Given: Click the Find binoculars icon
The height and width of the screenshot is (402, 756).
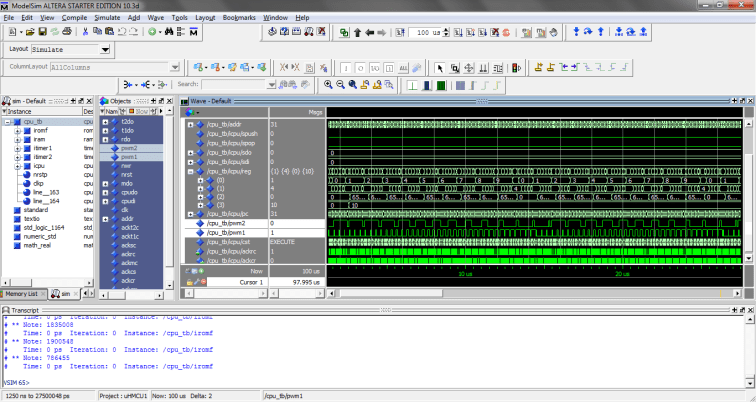Looking at the screenshot, I should pos(169,32).
